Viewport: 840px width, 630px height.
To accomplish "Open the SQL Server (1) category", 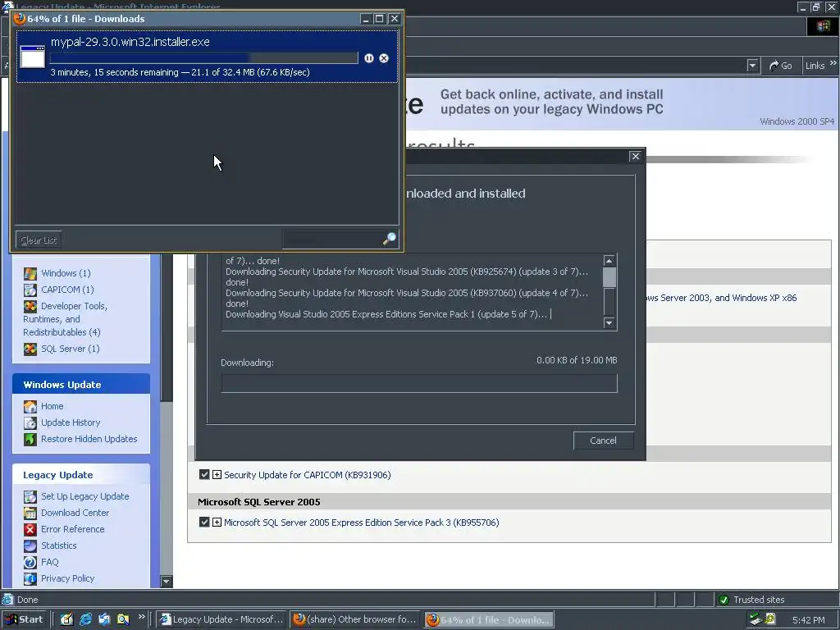I will pyautogui.click(x=71, y=349).
